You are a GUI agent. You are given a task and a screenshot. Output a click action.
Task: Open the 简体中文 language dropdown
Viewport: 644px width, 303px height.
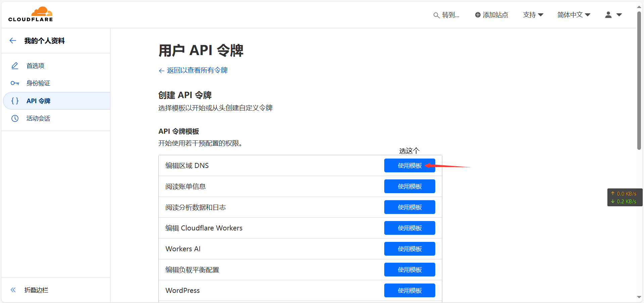[x=574, y=15]
